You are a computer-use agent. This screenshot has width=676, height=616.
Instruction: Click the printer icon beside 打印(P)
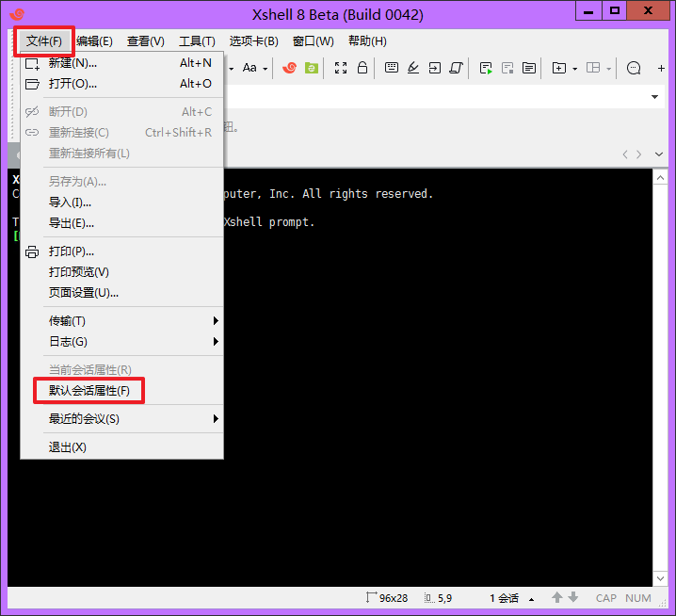click(32, 251)
